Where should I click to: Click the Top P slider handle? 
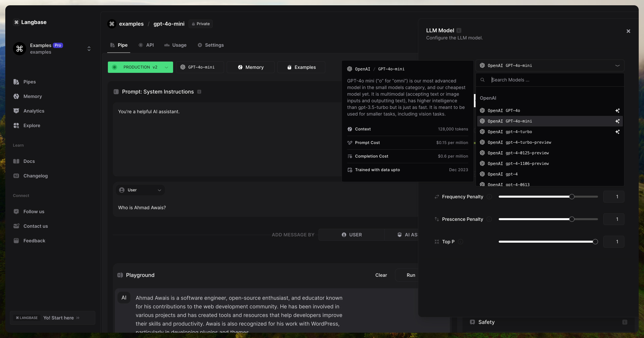click(595, 242)
